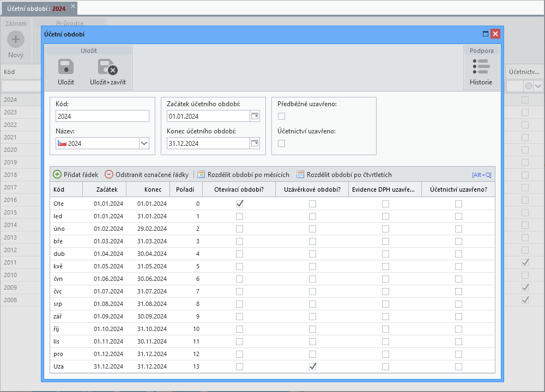Open the Název combo box showing 2024
Viewport: 545px width, 392px height.
(x=102, y=143)
